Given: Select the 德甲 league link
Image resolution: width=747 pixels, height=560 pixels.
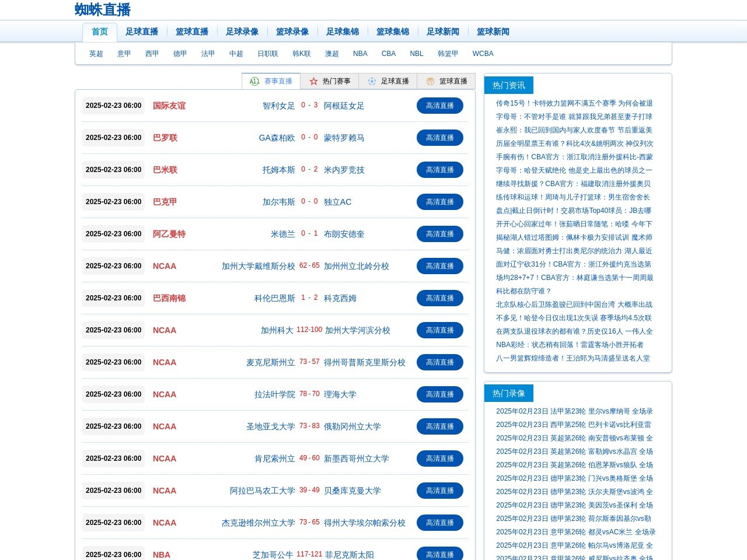Looking at the screenshot, I should click(180, 54).
